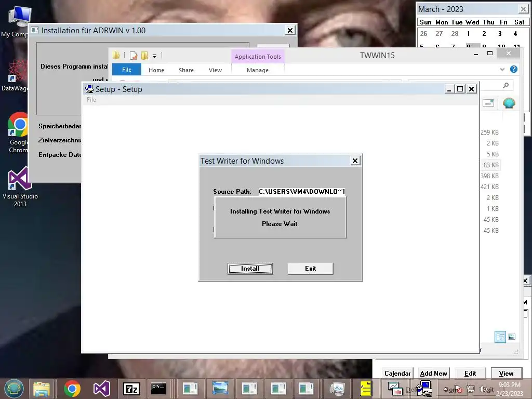The width and height of the screenshot is (532, 399).
Task: Launch Chrome from the taskbar
Action: click(72, 389)
